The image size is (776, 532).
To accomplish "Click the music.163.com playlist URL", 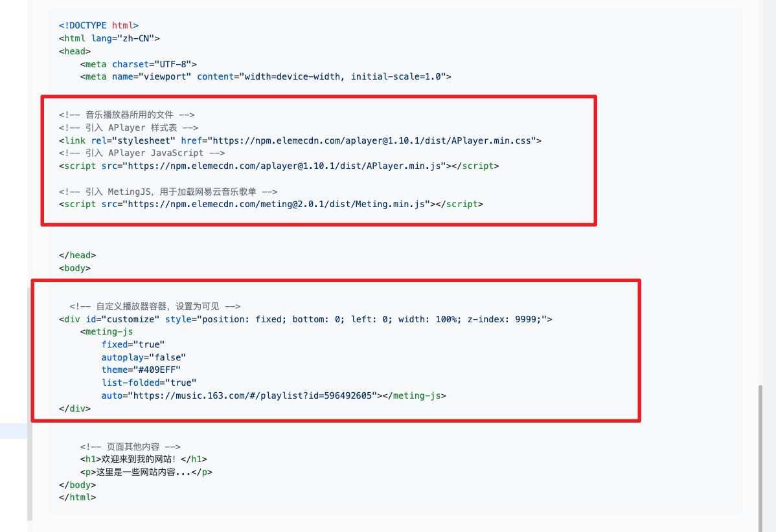I will click(x=255, y=395).
